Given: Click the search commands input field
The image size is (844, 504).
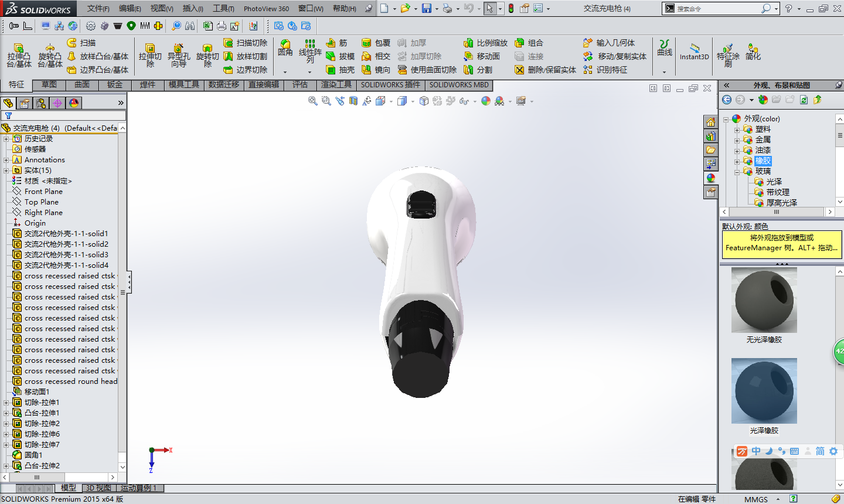Looking at the screenshot, I should [717, 8].
